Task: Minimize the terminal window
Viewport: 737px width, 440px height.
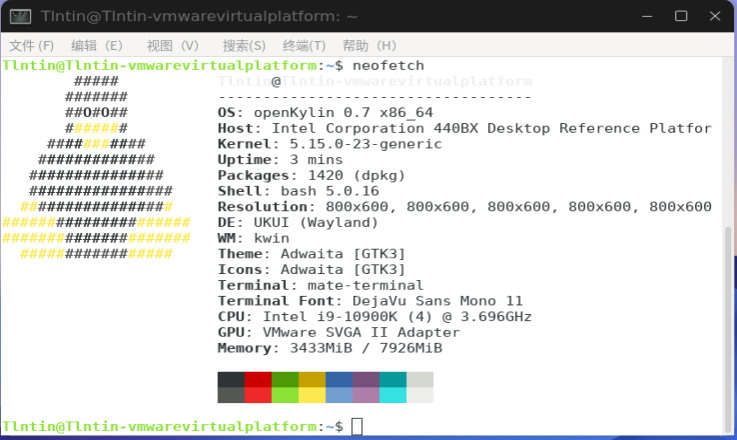Action: click(647, 16)
